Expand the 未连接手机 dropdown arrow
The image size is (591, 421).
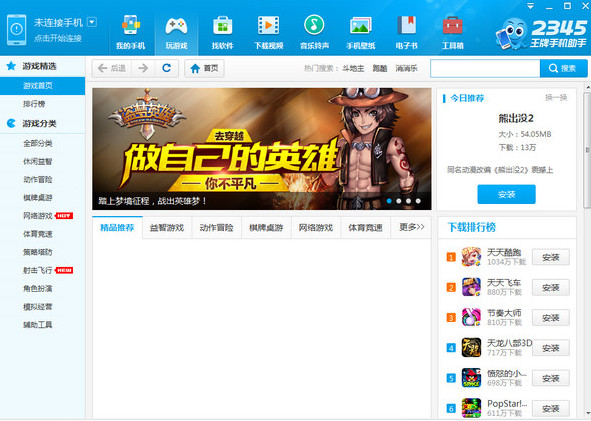coord(92,22)
